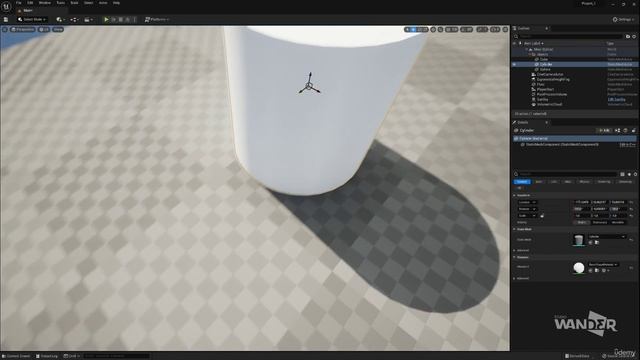Image resolution: width=640 pixels, height=360 pixels.
Task: Open the quick add content dropdown
Action: tap(60, 19)
